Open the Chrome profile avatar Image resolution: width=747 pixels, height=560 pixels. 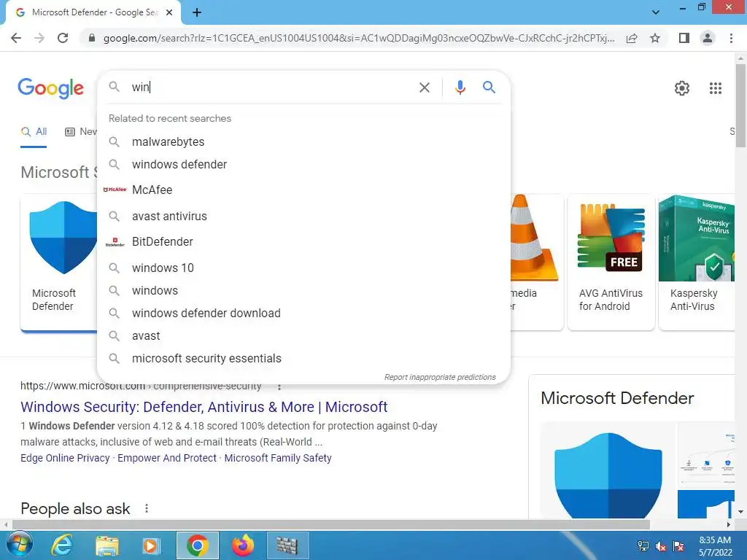coord(708,38)
